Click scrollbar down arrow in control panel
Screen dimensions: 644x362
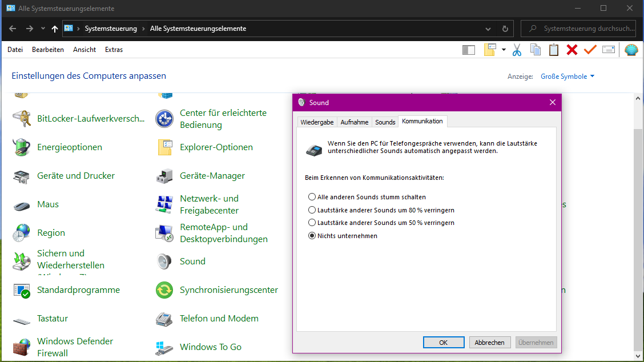click(x=638, y=356)
